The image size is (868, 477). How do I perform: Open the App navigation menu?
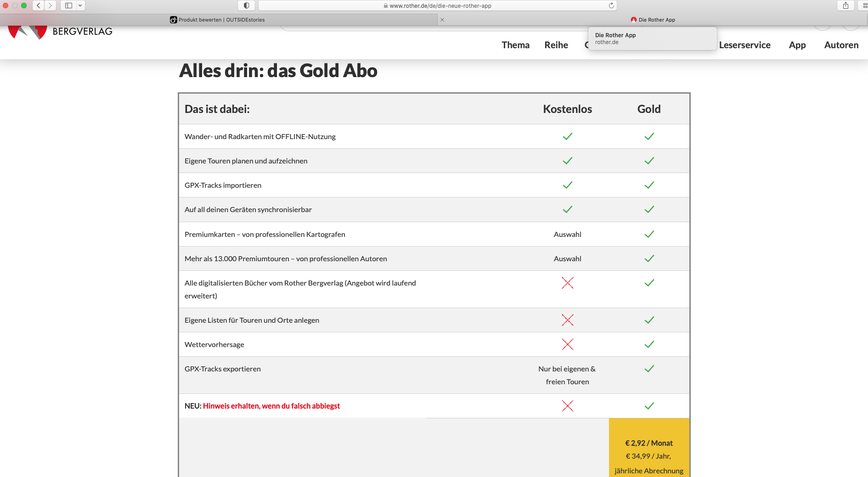797,45
